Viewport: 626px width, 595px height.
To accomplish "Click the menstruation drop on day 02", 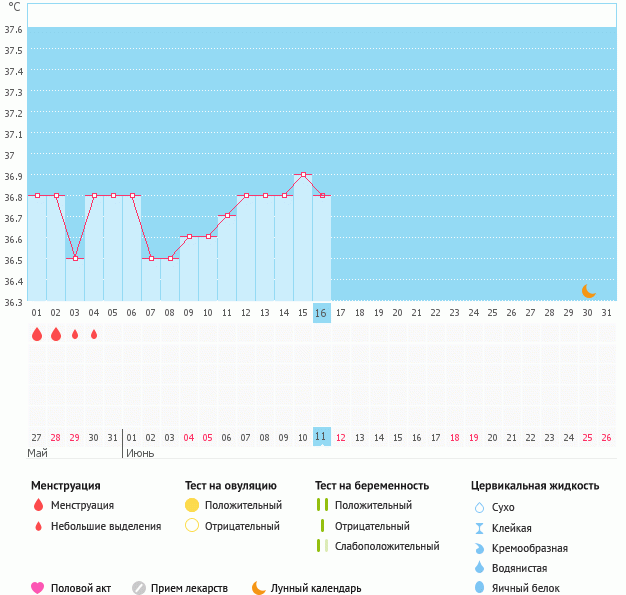I will click(x=56, y=335).
